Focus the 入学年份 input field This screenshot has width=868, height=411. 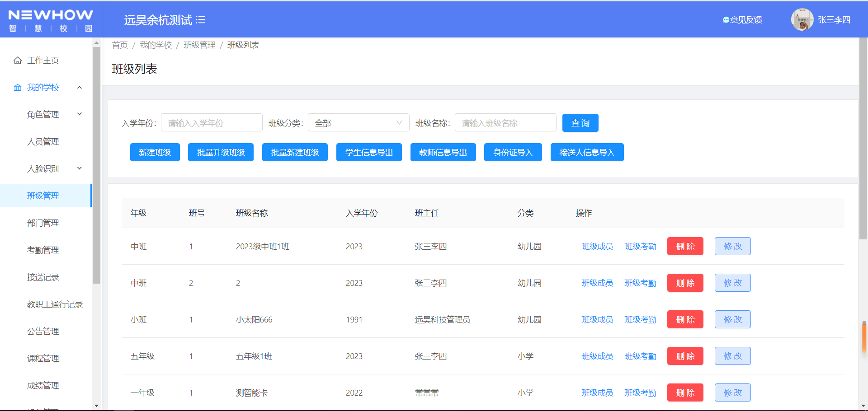pyautogui.click(x=212, y=123)
